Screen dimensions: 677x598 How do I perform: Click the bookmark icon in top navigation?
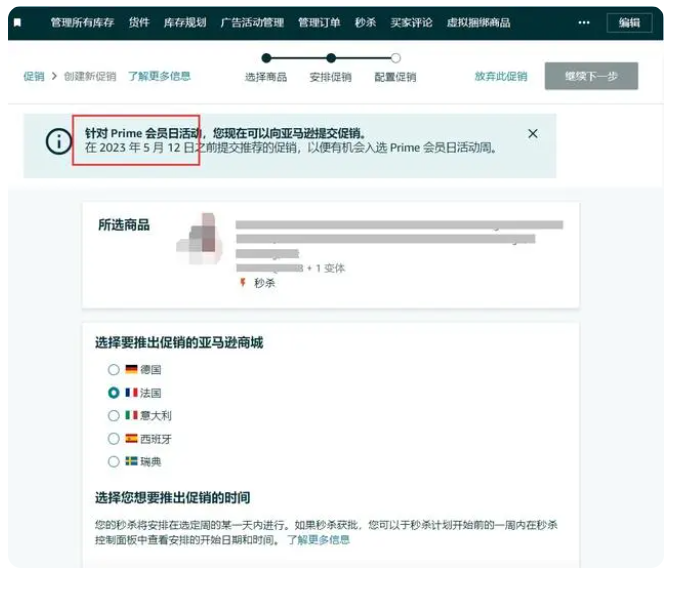(x=17, y=23)
